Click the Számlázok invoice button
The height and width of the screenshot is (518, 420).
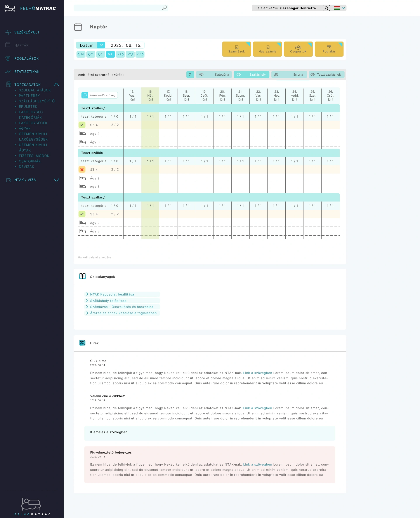[236, 49]
